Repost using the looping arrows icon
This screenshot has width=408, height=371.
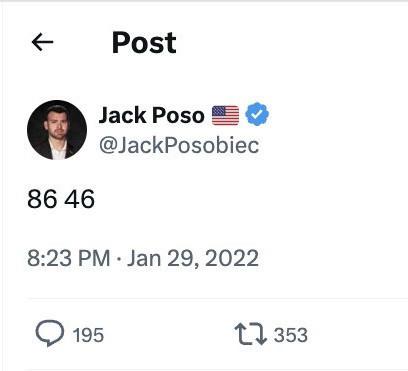click(x=250, y=334)
